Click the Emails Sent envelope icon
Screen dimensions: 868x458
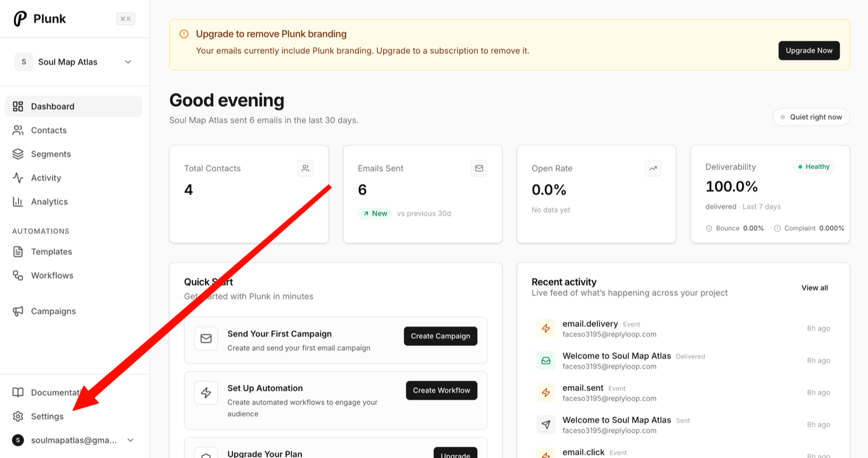click(x=479, y=168)
